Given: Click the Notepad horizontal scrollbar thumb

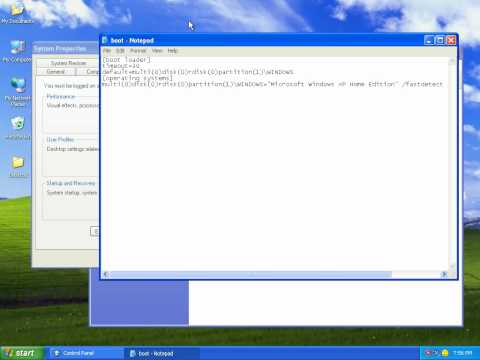Looking at the screenshot, I should [251, 274].
